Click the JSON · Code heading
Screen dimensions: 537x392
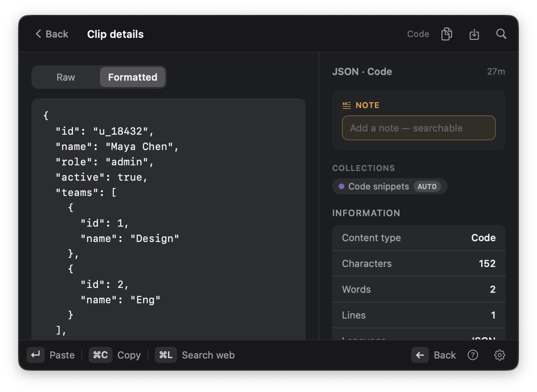click(x=362, y=72)
